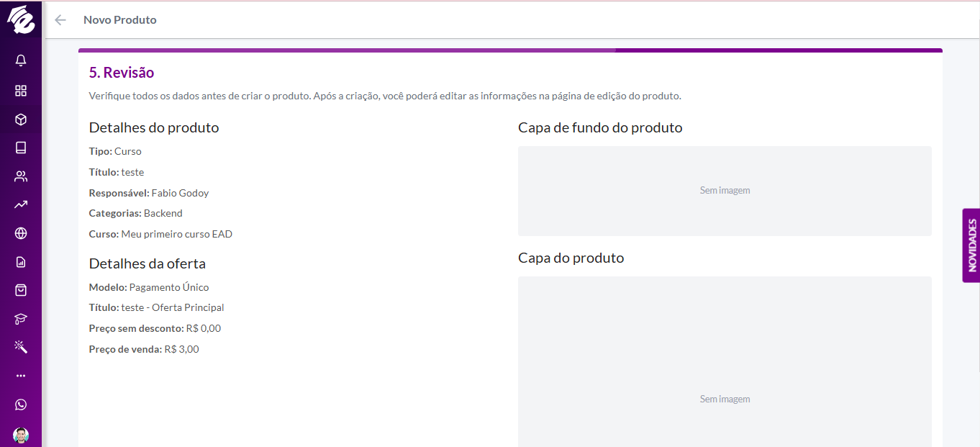The width and height of the screenshot is (980, 447).
Task: Click the product background cover placeholder
Action: (725, 191)
